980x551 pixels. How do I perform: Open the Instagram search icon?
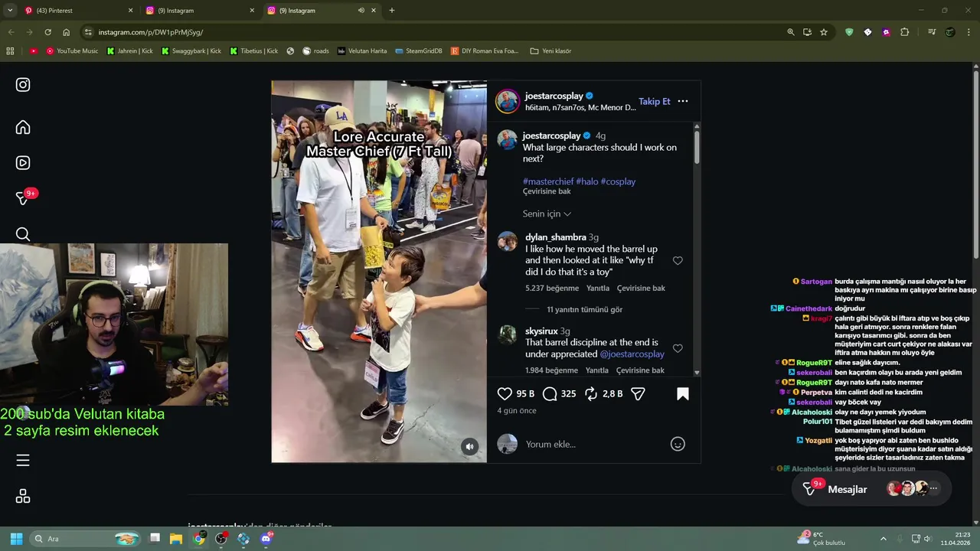click(x=23, y=234)
